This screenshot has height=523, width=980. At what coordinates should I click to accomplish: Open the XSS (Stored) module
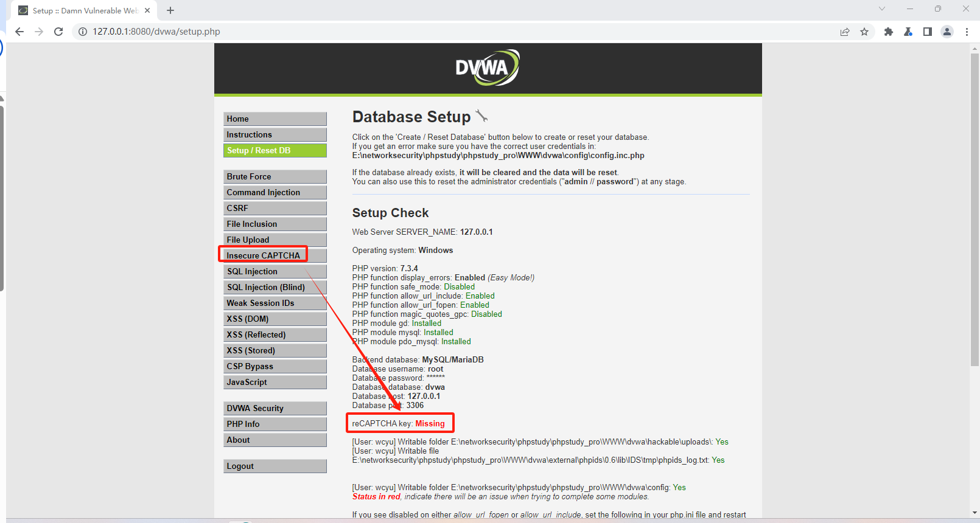275,350
